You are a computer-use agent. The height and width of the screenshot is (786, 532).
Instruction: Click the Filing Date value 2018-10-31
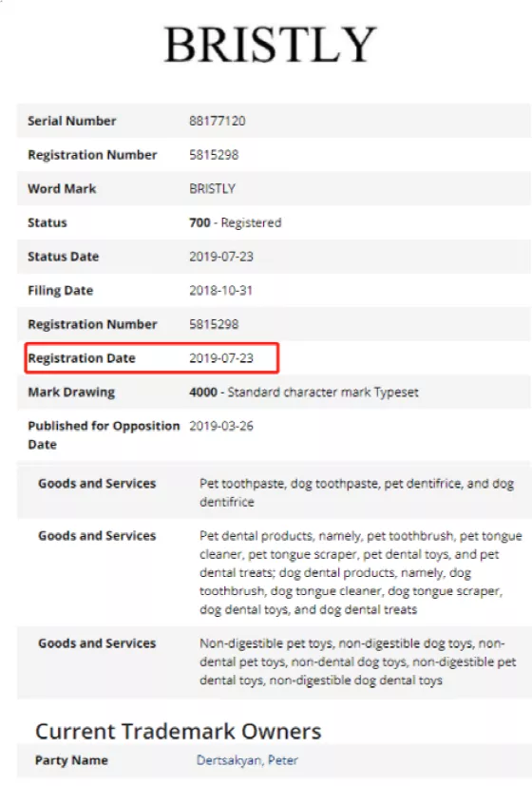point(221,291)
